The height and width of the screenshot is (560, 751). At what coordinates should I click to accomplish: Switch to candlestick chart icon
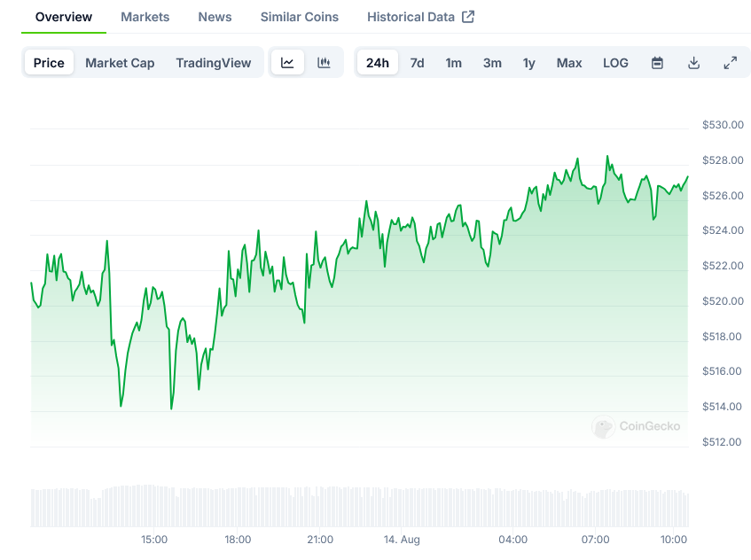click(324, 63)
